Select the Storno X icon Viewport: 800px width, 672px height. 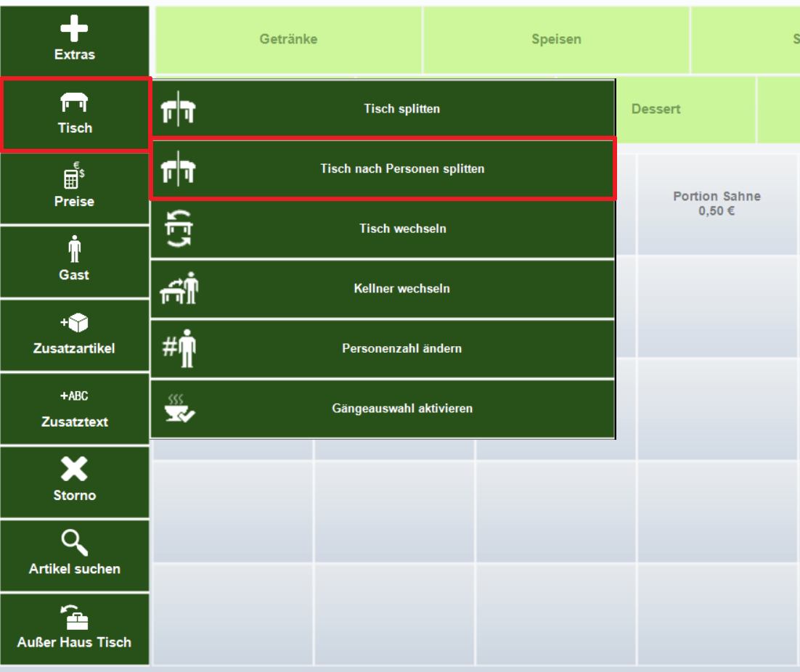pos(75,469)
